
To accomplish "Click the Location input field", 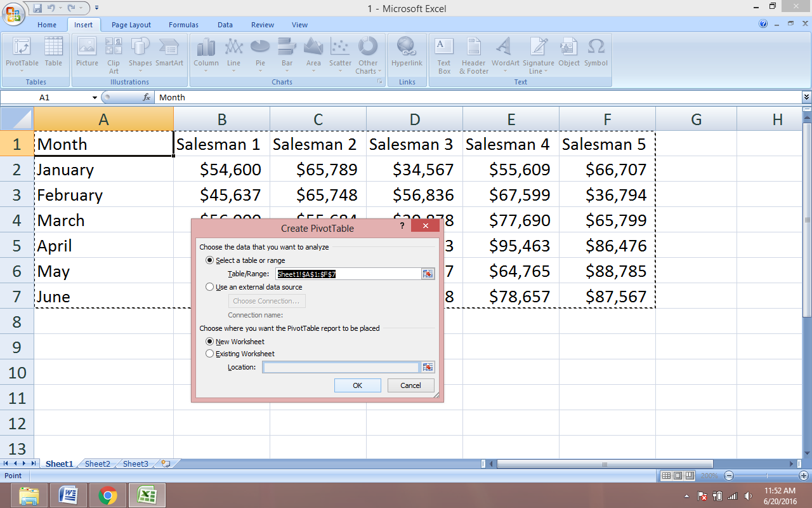I will (x=341, y=367).
